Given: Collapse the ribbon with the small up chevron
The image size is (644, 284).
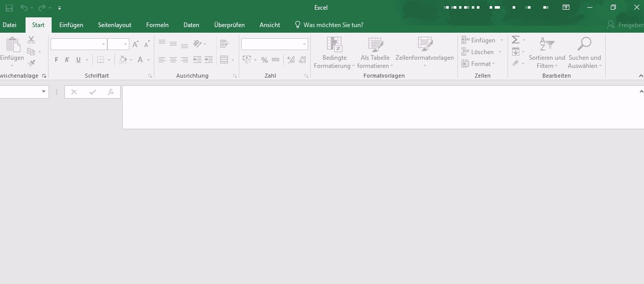Looking at the screenshot, I should 641,76.
